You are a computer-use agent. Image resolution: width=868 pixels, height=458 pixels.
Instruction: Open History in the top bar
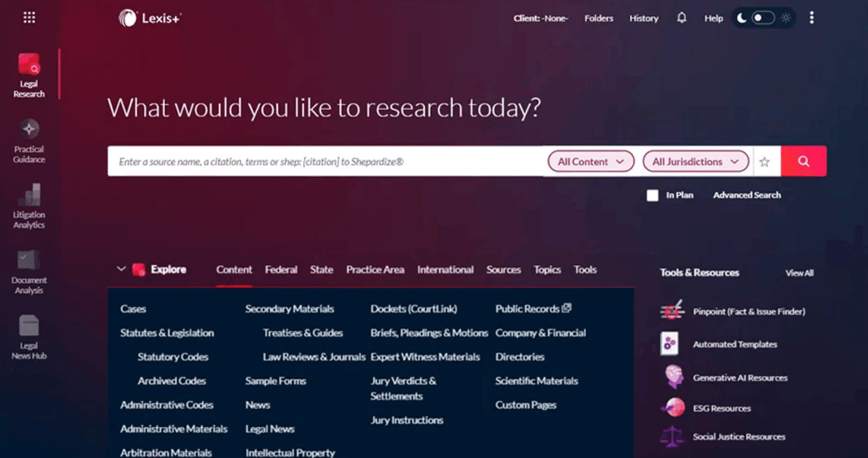point(644,19)
